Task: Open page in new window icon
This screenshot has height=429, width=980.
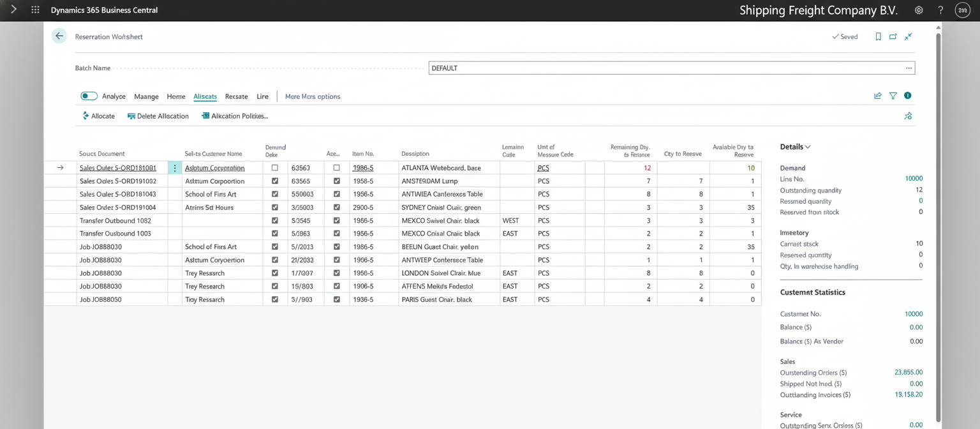Action: 893,37
